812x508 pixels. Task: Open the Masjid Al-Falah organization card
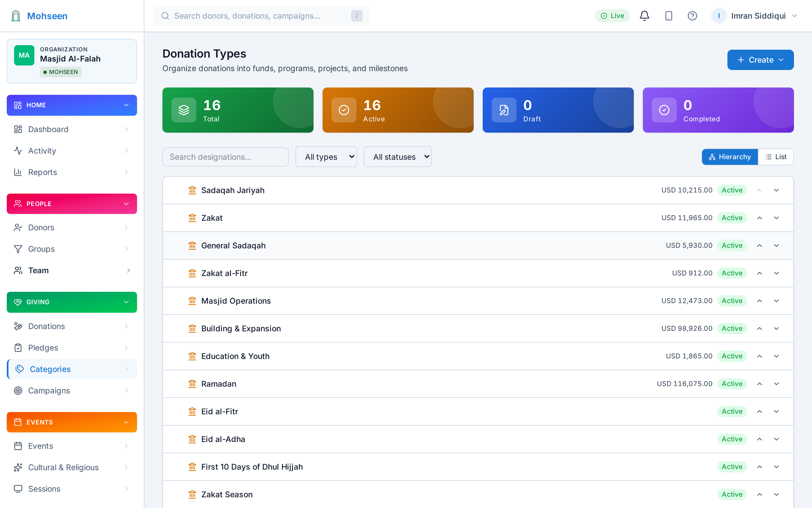coord(72,61)
